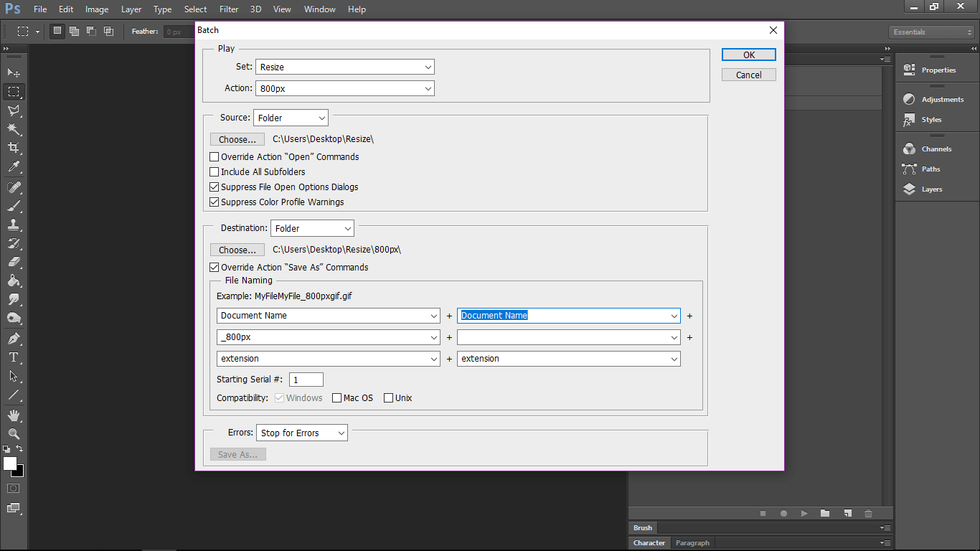Click Choose for the source folder

(237, 138)
